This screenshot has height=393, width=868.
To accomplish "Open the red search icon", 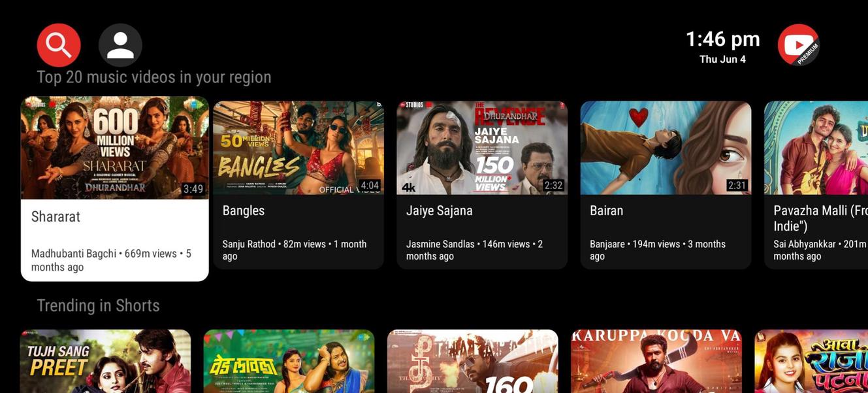I will click(x=59, y=45).
